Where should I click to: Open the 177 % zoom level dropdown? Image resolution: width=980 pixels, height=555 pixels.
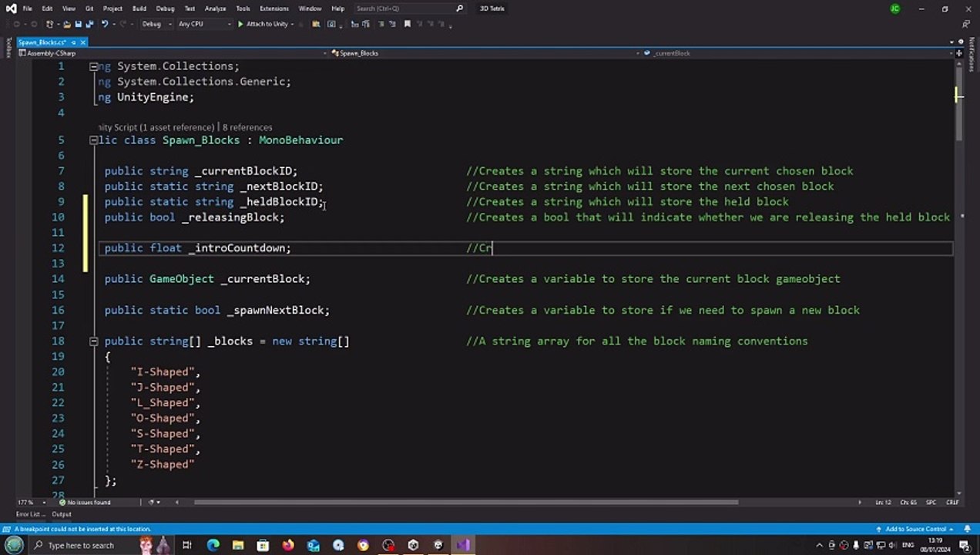pyautogui.click(x=32, y=502)
